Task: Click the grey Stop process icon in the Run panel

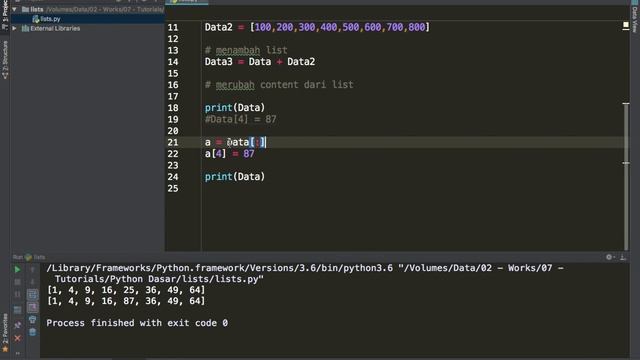Action: (17, 282)
